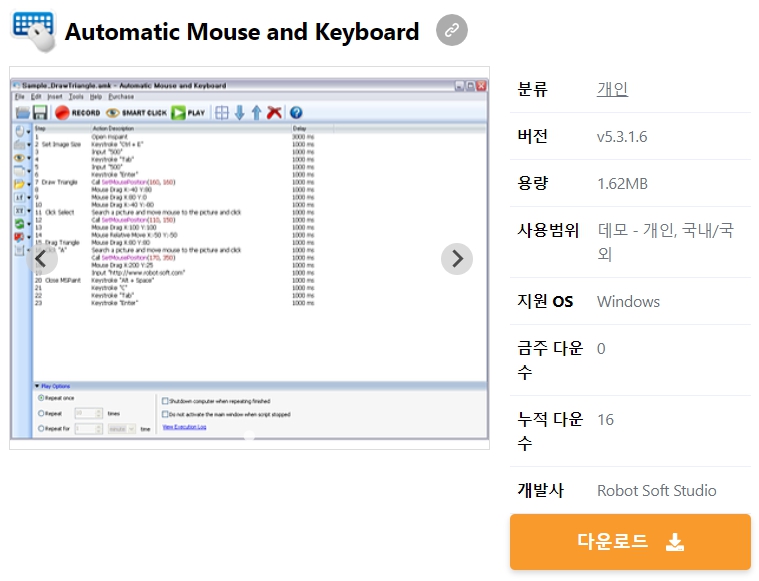Viewport: 759px width, 581px height.
Task: Click the file size value 1.62MB
Action: [622, 183]
